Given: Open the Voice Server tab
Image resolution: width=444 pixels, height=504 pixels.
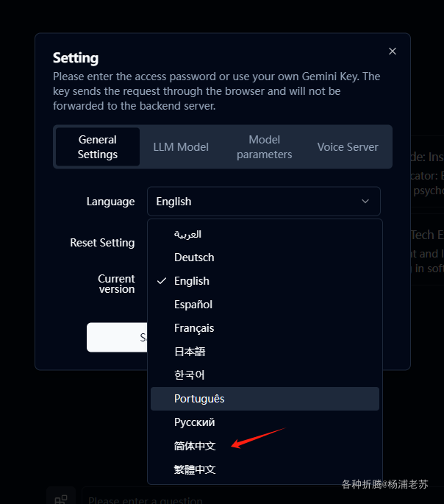Looking at the screenshot, I should point(348,147).
